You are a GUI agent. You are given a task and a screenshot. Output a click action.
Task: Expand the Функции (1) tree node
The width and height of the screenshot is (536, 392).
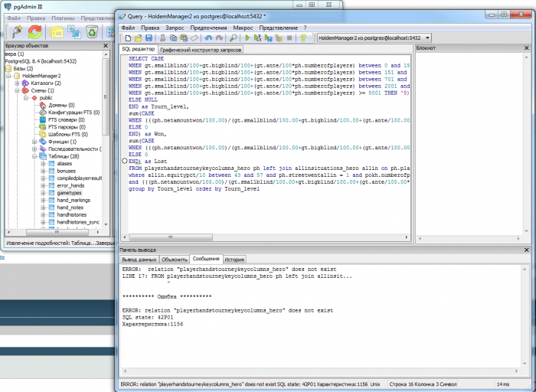pos(34,142)
